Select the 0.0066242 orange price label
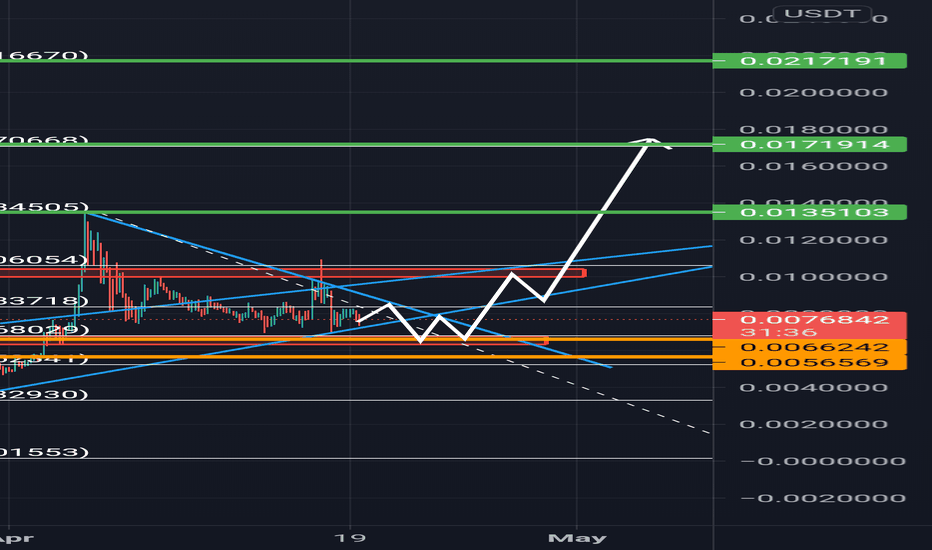The width and height of the screenshot is (932, 550). [810, 347]
